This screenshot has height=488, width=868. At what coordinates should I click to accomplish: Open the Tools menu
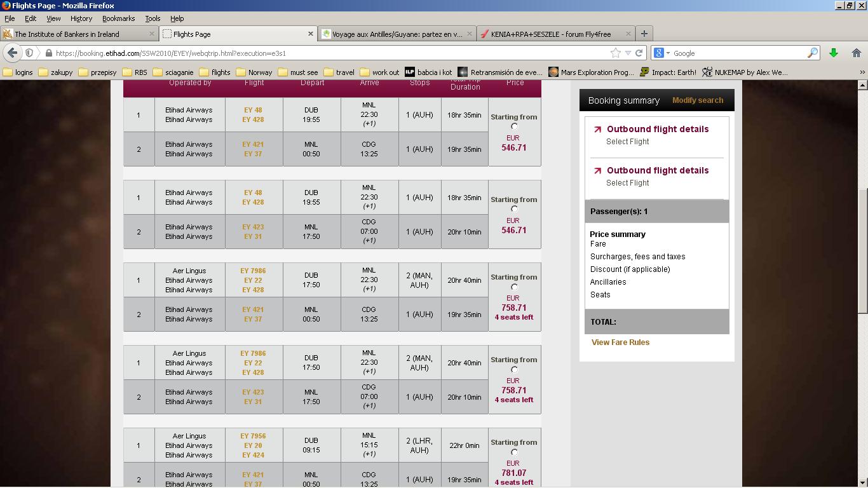coord(153,18)
